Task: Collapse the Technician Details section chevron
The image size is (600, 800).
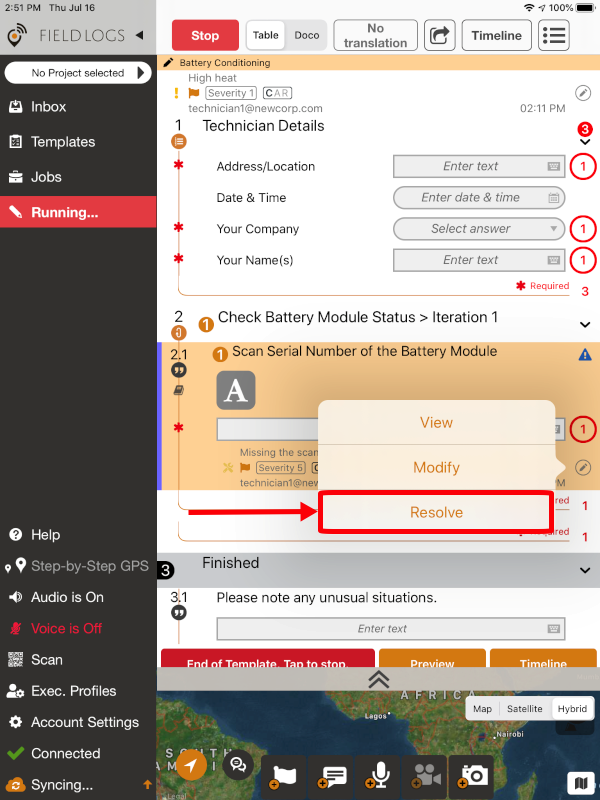Action: point(585,142)
